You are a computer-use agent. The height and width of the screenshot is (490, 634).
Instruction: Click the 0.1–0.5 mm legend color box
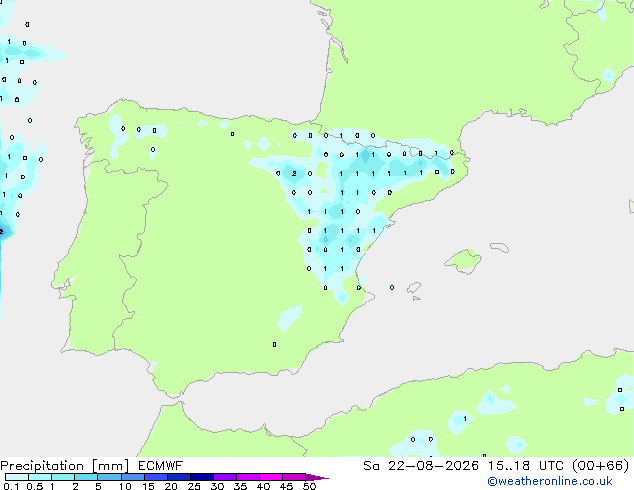click(x=17, y=477)
